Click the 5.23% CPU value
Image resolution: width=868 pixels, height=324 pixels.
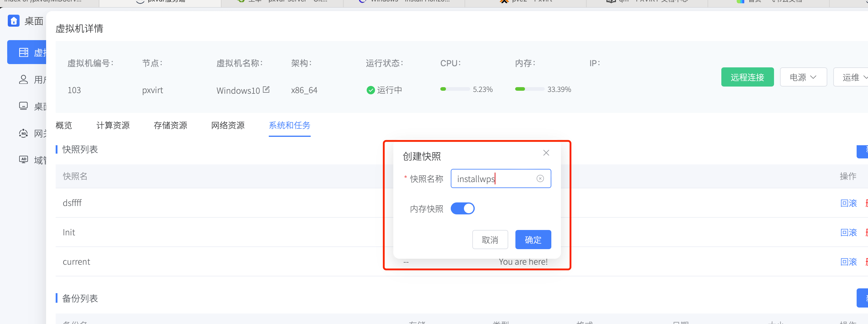point(482,89)
